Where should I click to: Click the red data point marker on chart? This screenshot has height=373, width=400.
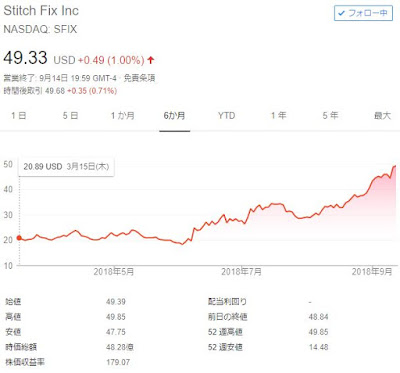tap(19, 238)
